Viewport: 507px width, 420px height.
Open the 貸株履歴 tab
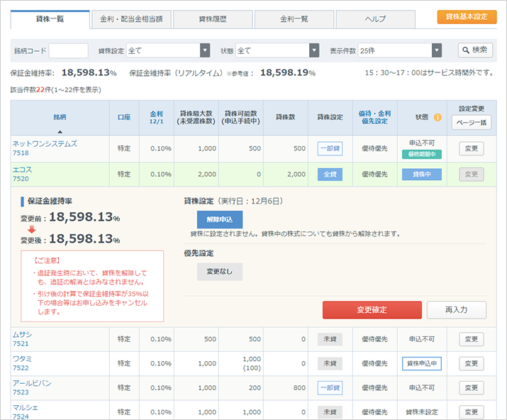pos(212,18)
